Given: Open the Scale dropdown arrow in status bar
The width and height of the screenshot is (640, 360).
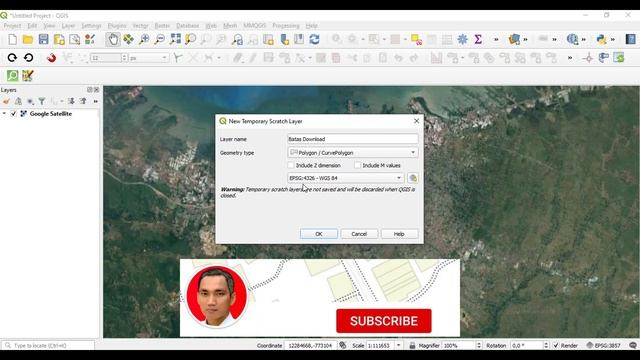Looking at the screenshot, I should coord(399,345).
